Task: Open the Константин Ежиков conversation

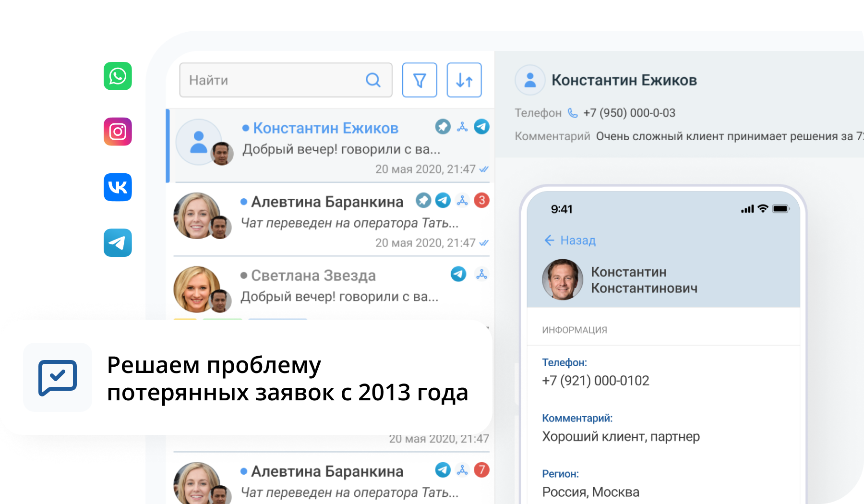Action: click(325, 128)
